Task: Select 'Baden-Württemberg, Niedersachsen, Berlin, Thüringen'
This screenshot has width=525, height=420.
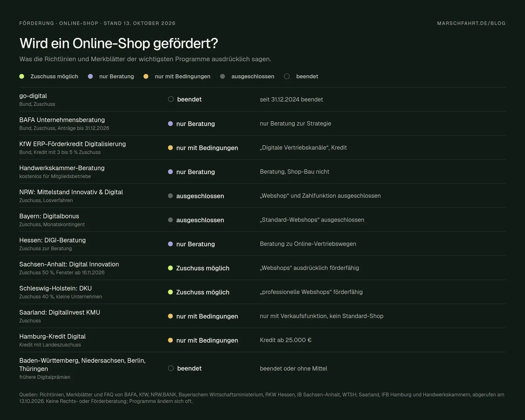Action: click(82, 365)
